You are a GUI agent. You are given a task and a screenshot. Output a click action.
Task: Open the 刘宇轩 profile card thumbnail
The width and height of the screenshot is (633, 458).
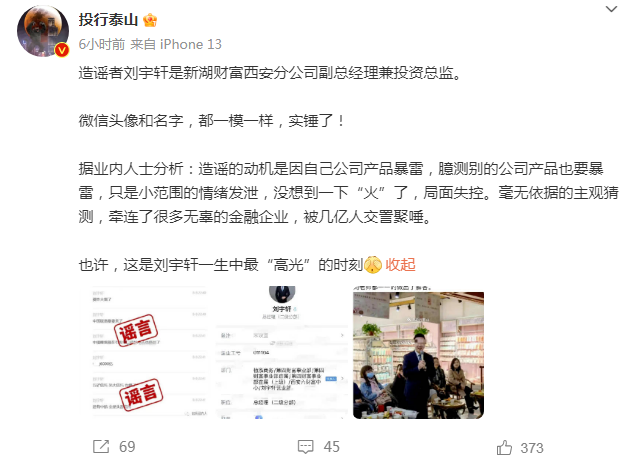[x=282, y=352]
